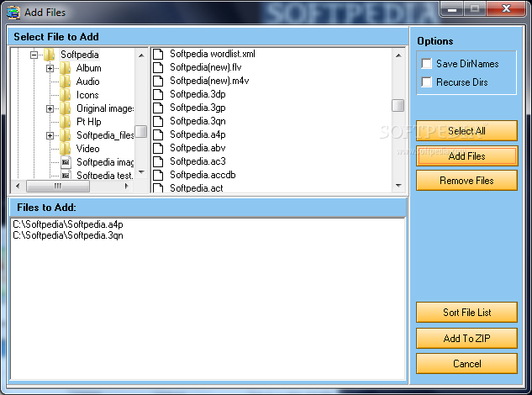Screen dimensions: 532x395
Task: Select the Softpedia folder icon in tree
Action: pos(50,55)
